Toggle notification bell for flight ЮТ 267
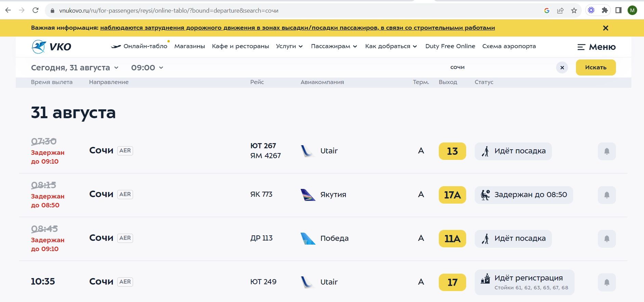The image size is (644, 302). click(x=606, y=151)
